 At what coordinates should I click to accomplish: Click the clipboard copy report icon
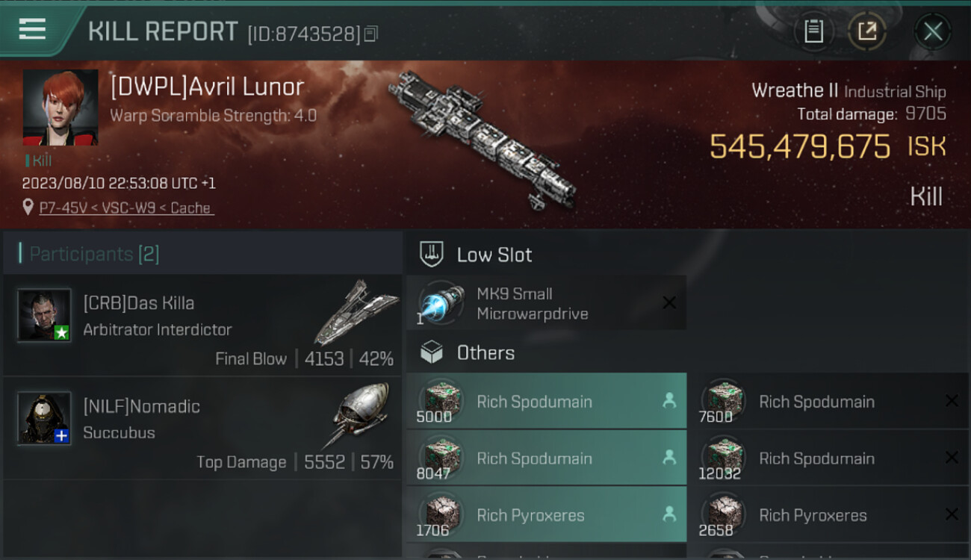click(x=813, y=31)
